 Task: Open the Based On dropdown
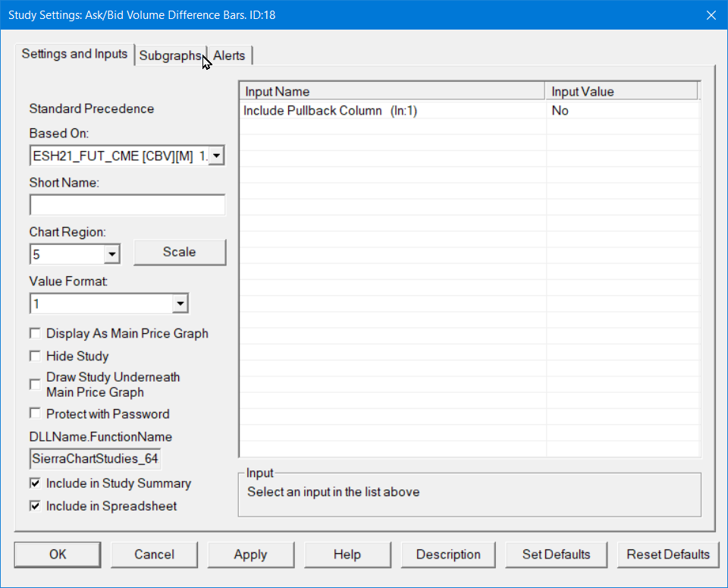pyautogui.click(x=216, y=156)
